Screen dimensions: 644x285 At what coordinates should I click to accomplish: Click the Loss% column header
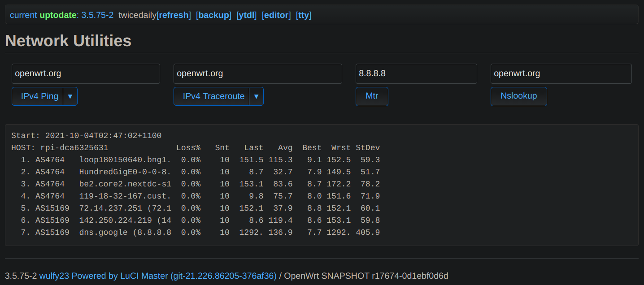click(188, 147)
